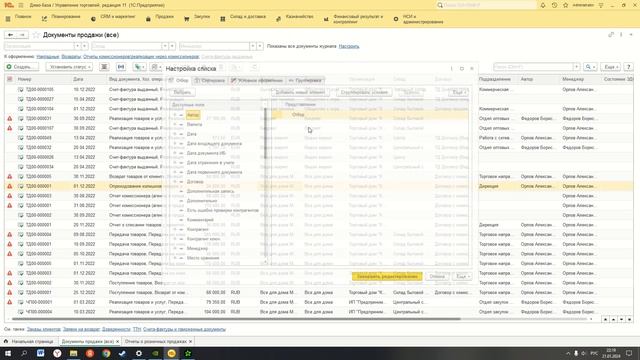Screen dimensions: 640x360
Task: Click the list view icon next to Установить статус
Action: (x=104, y=67)
